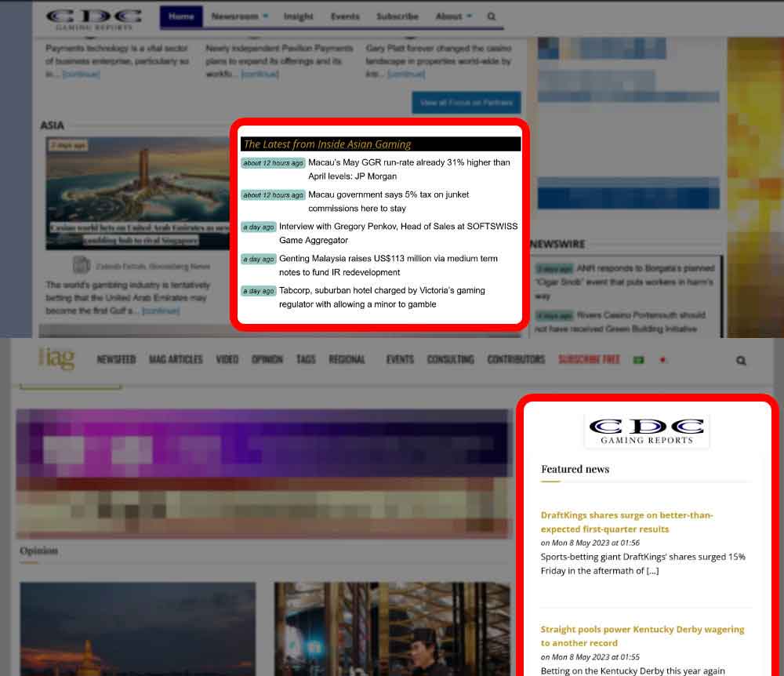Open the search icon in iag navigation
This screenshot has width=784, height=676.
741,361
